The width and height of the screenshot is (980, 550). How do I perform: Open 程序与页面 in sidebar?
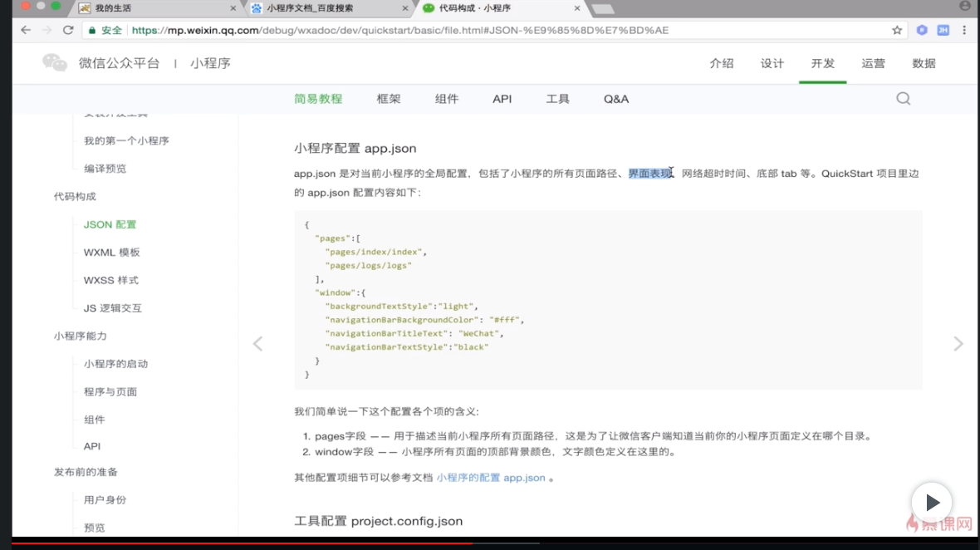pos(110,392)
